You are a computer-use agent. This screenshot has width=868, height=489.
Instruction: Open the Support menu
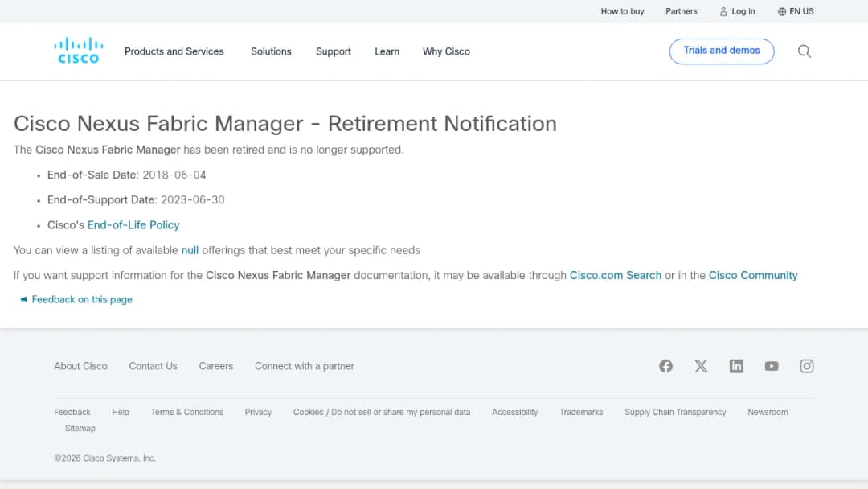point(334,51)
